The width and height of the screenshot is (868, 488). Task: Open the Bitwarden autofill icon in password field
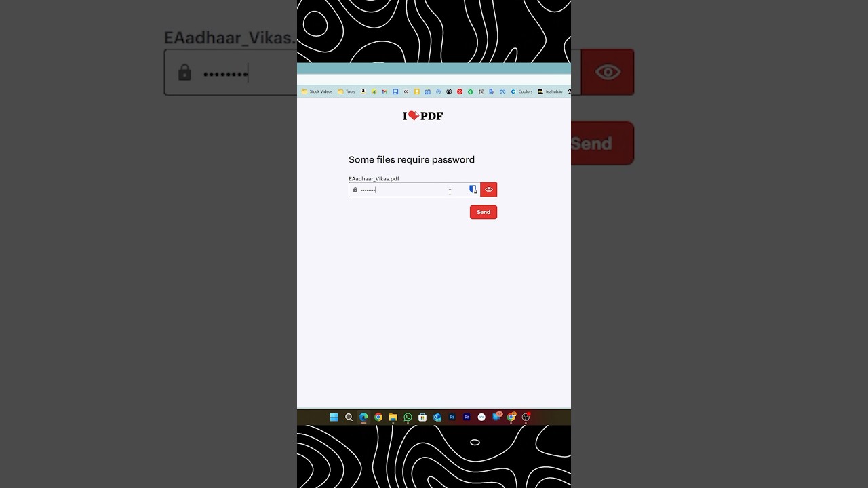coord(473,190)
